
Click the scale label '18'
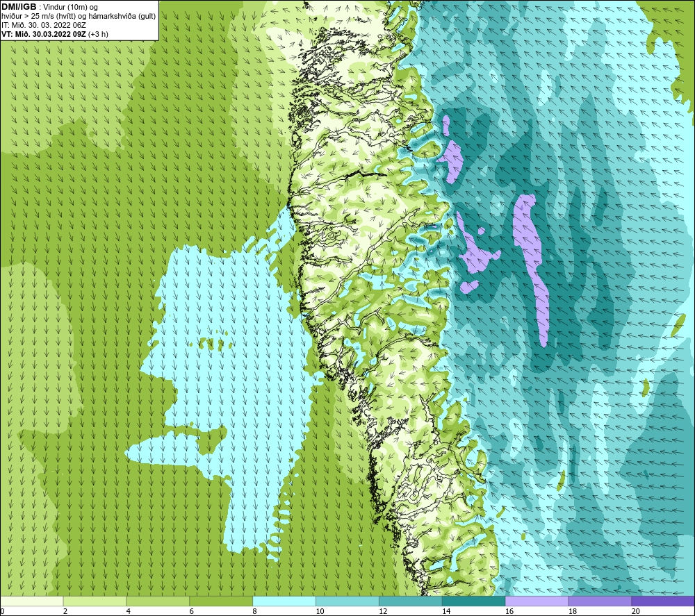572,611
